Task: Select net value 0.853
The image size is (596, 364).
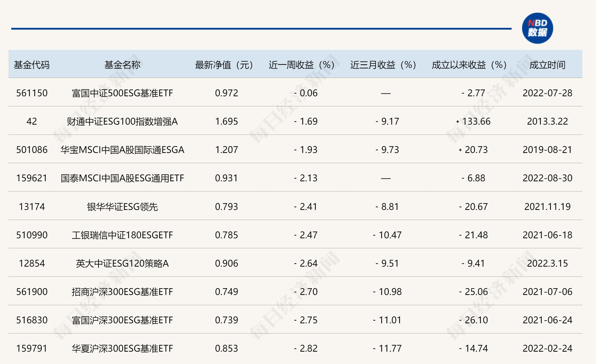Action: pos(226,348)
